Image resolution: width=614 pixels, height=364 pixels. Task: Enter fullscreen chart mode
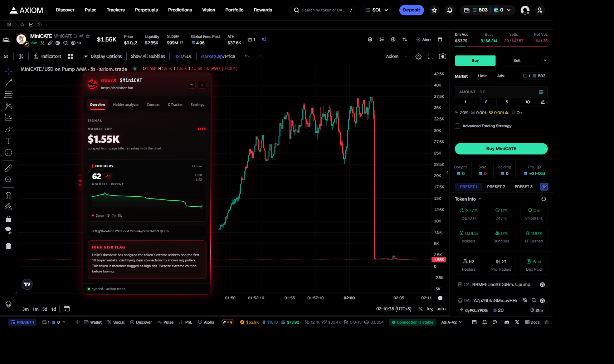[431, 56]
